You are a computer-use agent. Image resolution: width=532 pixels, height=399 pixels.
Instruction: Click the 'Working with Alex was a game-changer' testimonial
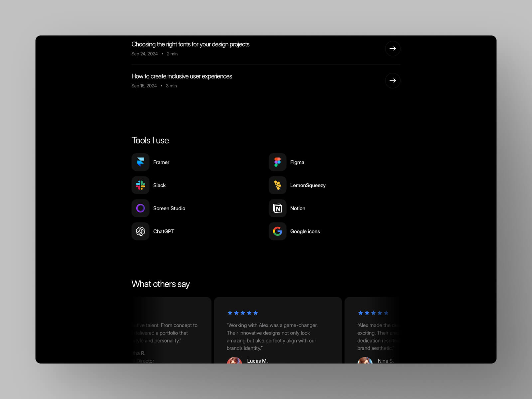(272, 336)
